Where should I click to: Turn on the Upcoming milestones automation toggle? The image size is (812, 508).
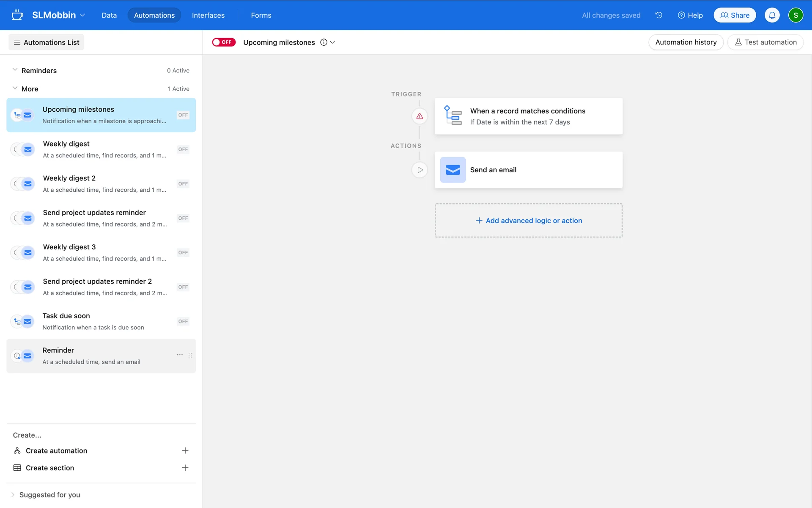point(223,42)
